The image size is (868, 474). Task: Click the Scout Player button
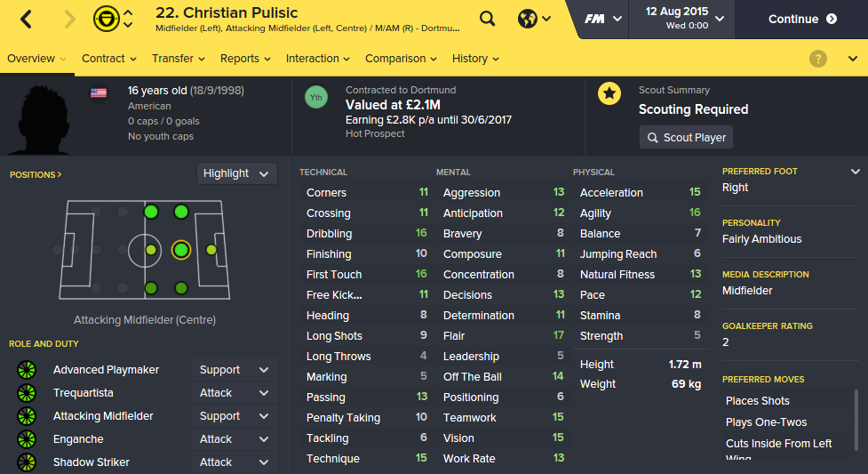[686, 138]
